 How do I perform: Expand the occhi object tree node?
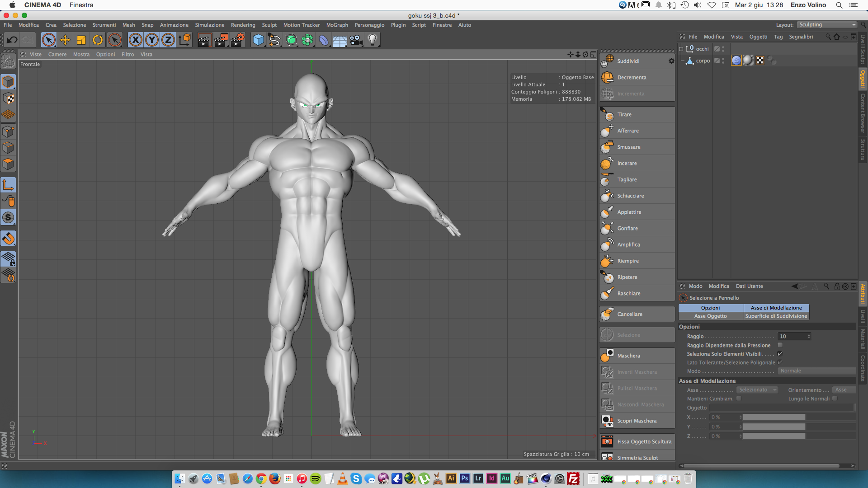coord(681,49)
